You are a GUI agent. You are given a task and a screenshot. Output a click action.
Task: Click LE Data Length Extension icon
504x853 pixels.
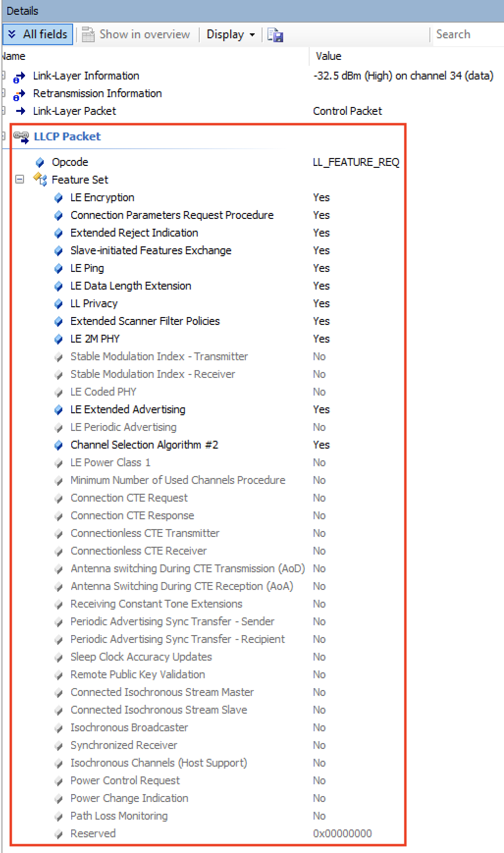pyautogui.click(x=58, y=286)
